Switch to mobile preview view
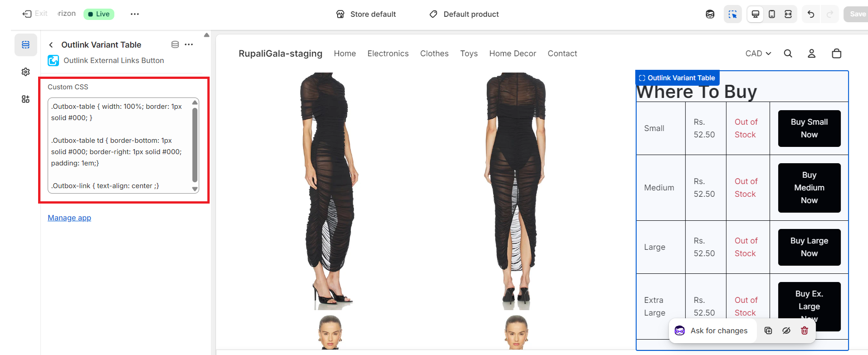Viewport: 868px width, 355px height. 772,14
